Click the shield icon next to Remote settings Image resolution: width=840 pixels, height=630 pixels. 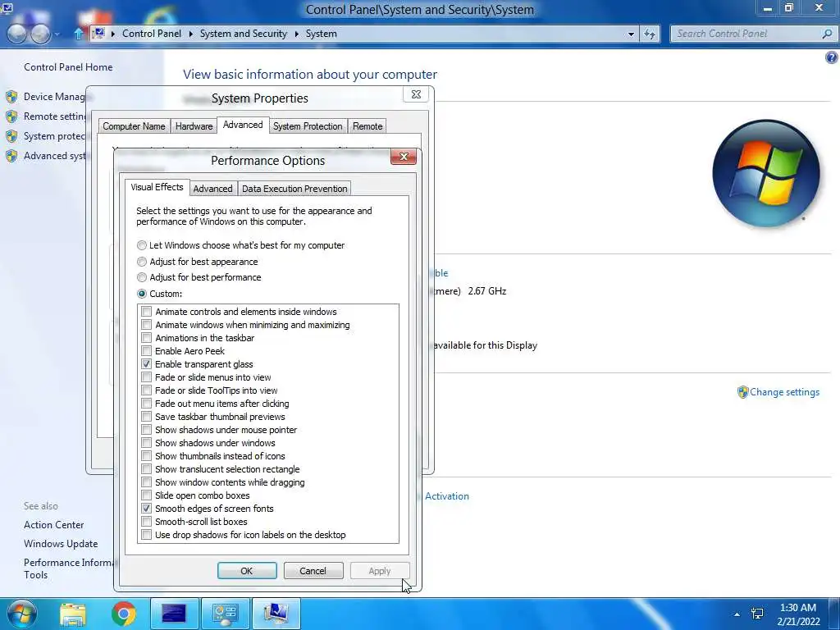click(x=11, y=116)
